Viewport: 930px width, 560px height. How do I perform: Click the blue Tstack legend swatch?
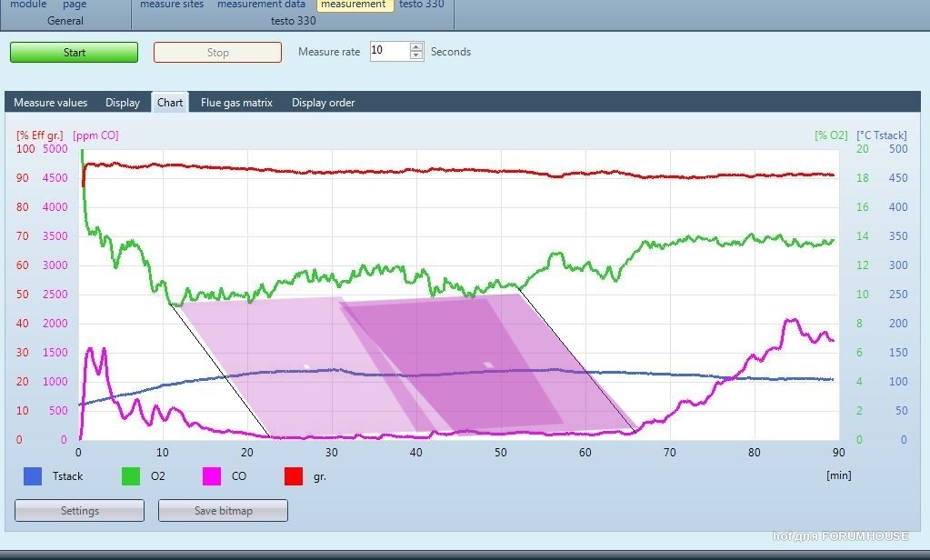pos(33,476)
